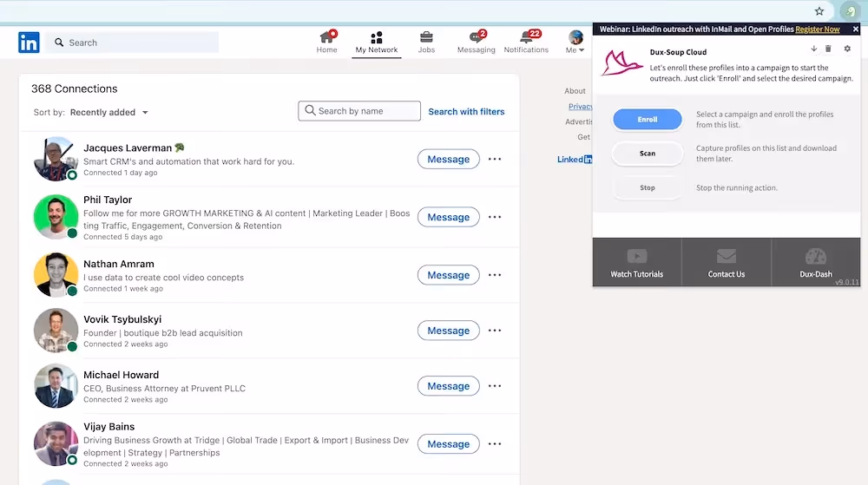The width and height of the screenshot is (868, 485).
Task: Open more options for Vovik Tsybulskyi
Action: click(x=495, y=331)
